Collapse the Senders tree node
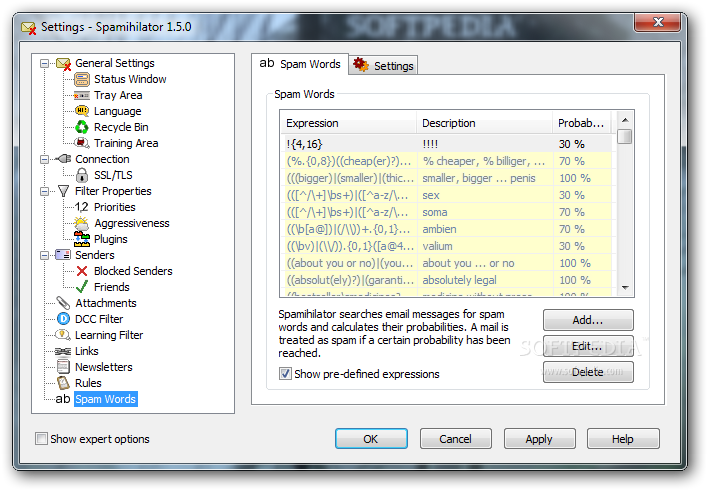This screenshot has width=708, height=491. pos(44,256)
